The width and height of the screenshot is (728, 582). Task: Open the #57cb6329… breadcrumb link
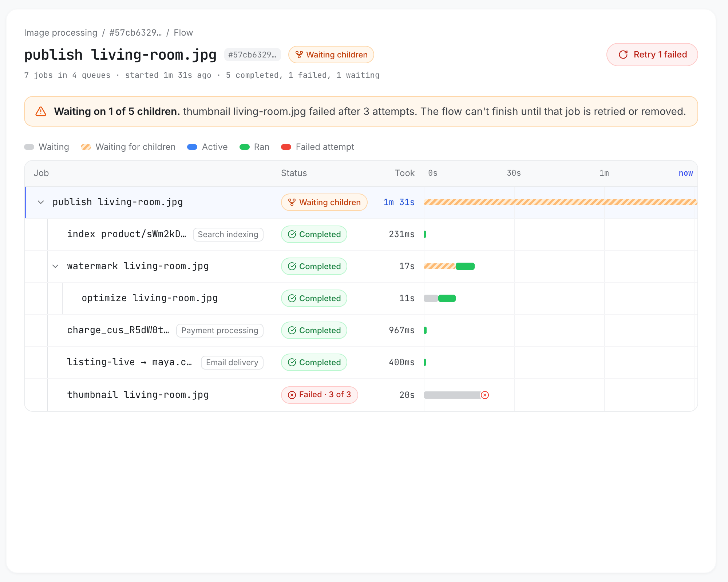[135, 33]
